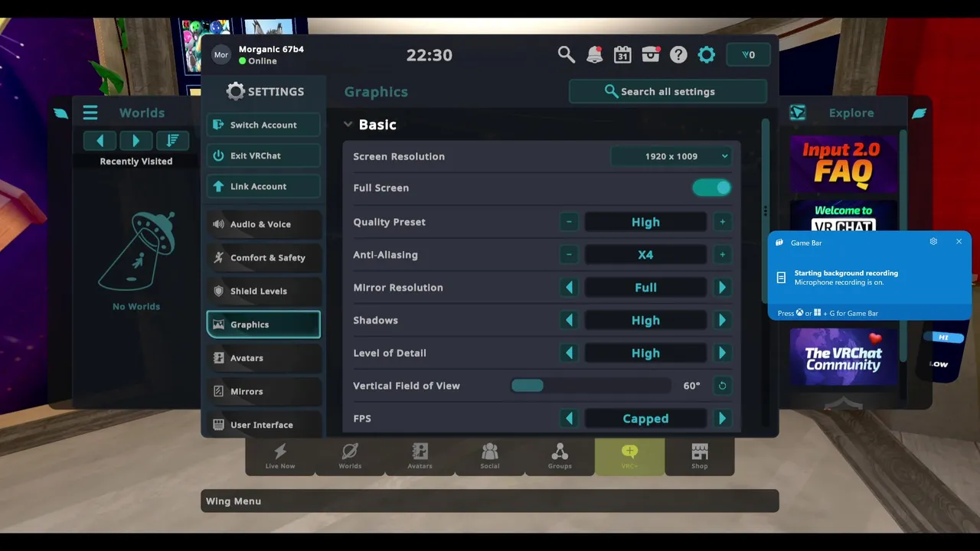
Task: Open the calendar events icon
Action: pyautogui.click(x=622, y=54)
